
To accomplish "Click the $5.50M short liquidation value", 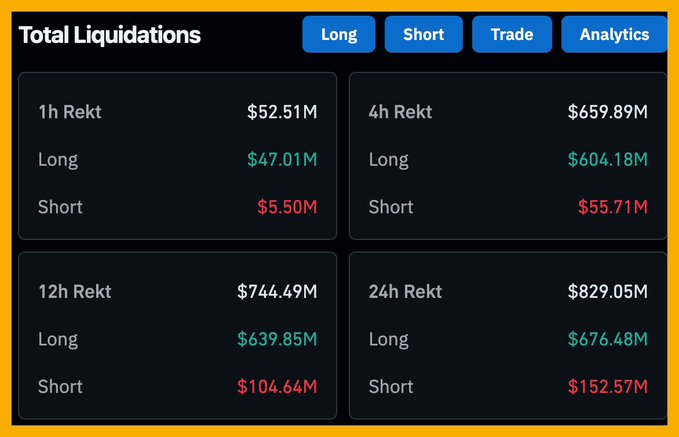I will click(x=287, y=207).
